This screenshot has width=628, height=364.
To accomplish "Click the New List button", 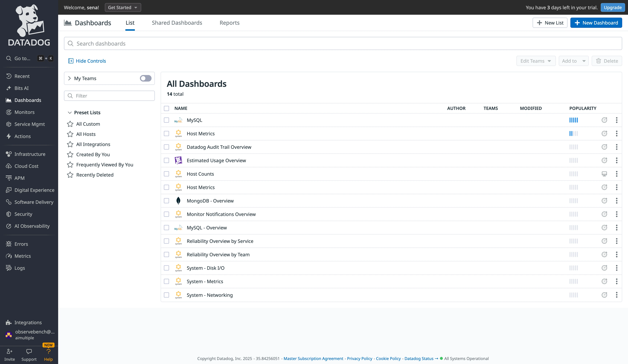I will [x=550, y=23].
